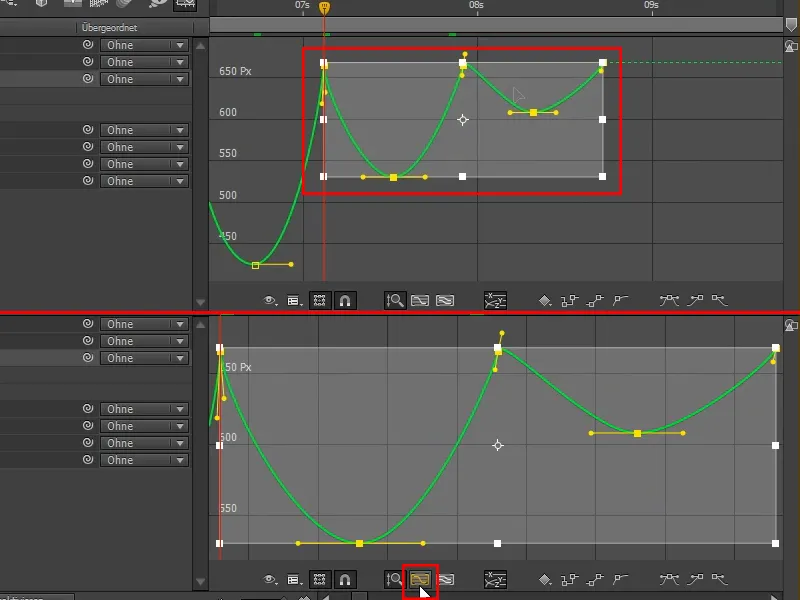Apply Easy Ease In in the upper graph editor
The width and height of the screenshot is (800, 600).
695,301
